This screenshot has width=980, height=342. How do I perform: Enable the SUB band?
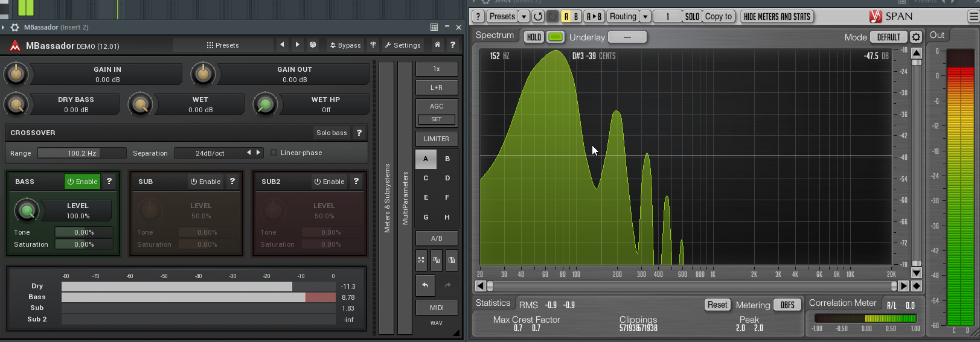coord(205,182)
